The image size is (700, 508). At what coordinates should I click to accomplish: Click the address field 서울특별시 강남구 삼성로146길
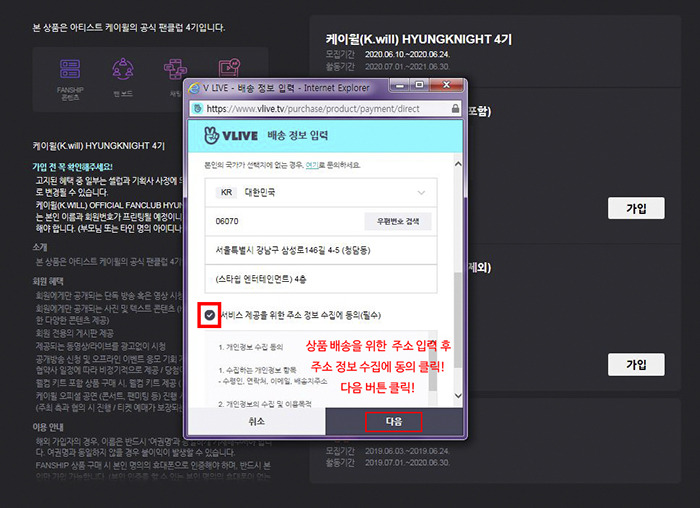[x=321, y=250]
